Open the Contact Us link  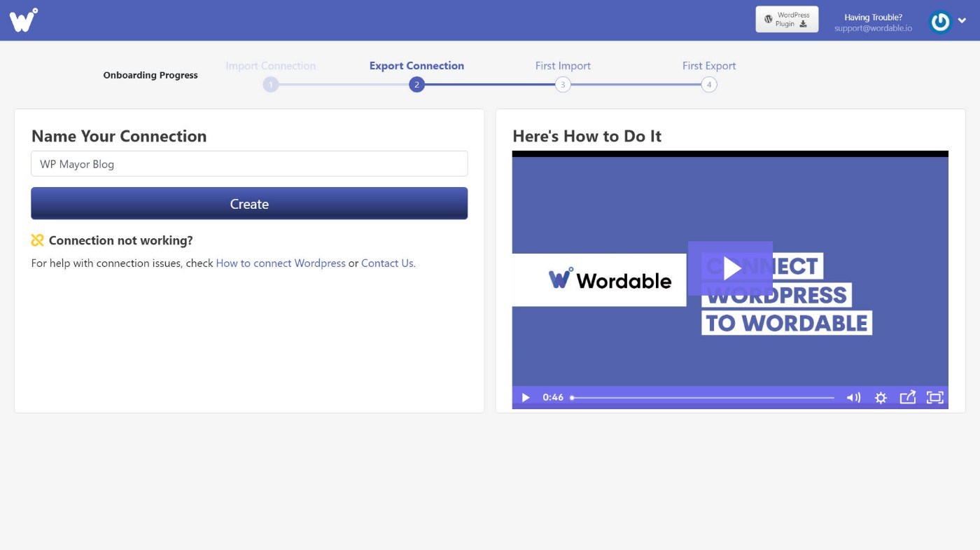(387, 263)
